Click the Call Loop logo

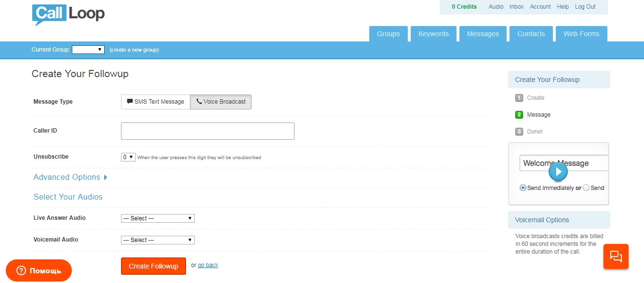pos(68,14)
